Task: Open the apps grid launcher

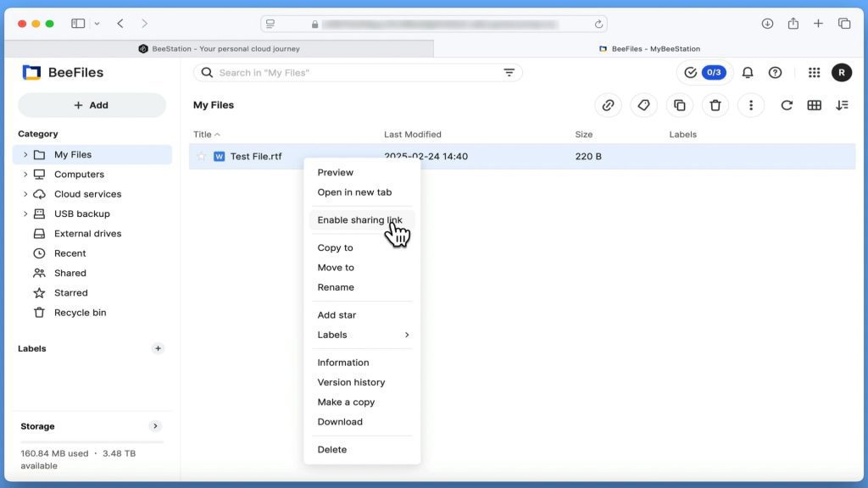Action: (x=814, y=73)
